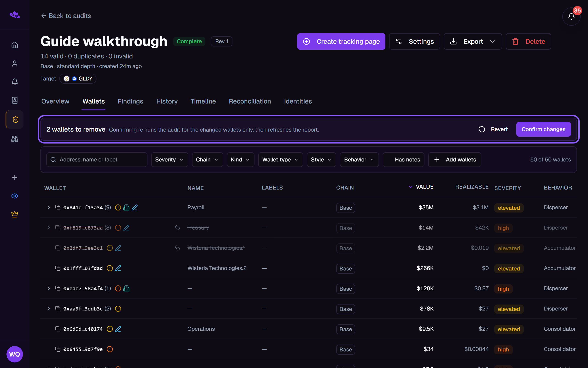
Task: Toggle the Has notes filter
Action: click(x=403, y=160)
